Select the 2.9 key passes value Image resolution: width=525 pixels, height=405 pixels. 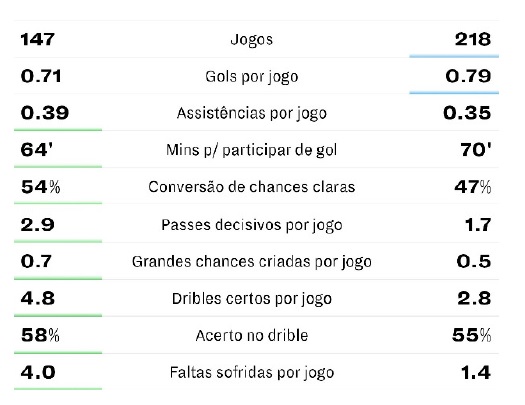click(x=37, y=225)
